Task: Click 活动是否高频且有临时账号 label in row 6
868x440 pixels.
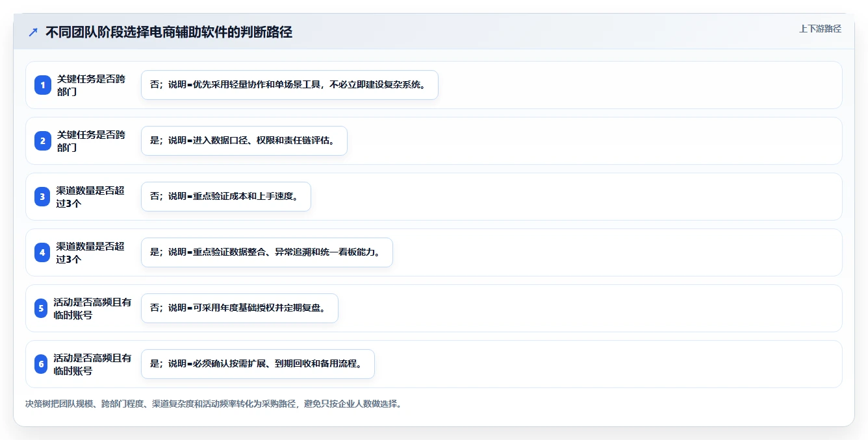Action: click(92, 364)
